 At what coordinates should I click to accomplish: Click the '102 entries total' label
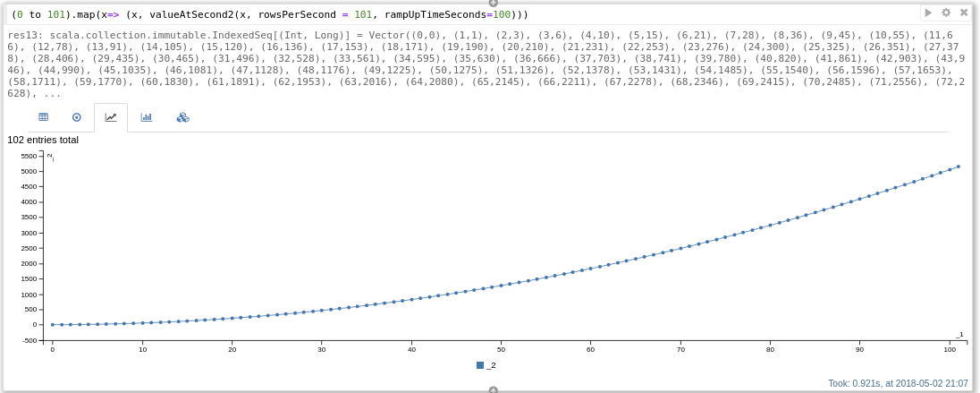[x=43, y=141]
